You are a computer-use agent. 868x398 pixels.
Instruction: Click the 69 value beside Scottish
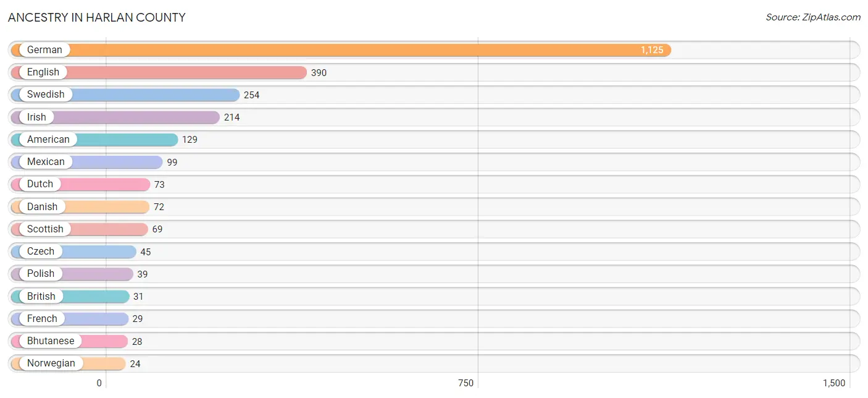[x=157, y=229]
